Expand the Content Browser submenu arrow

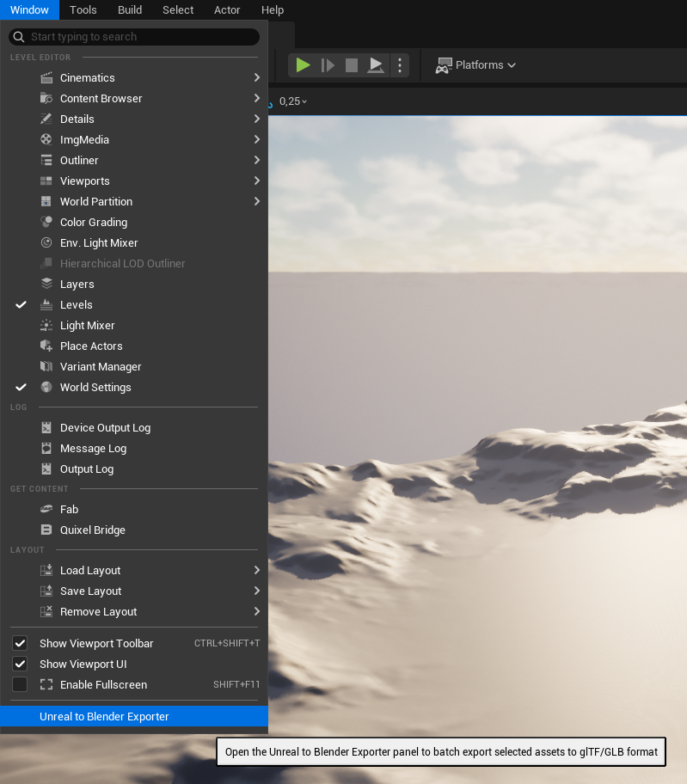(256, 99)
